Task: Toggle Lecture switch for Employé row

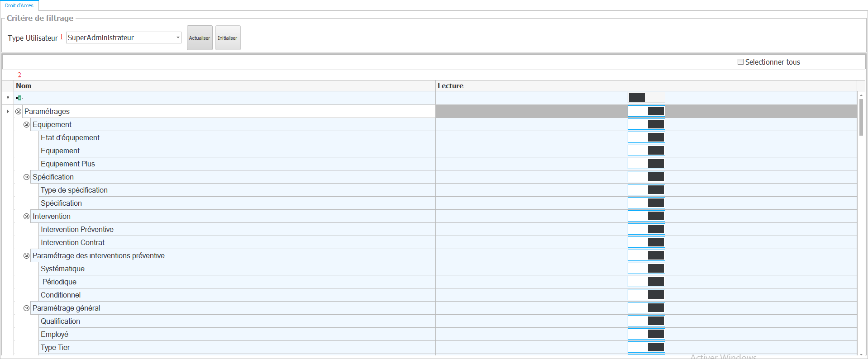Action: click(x=646, y=334)
